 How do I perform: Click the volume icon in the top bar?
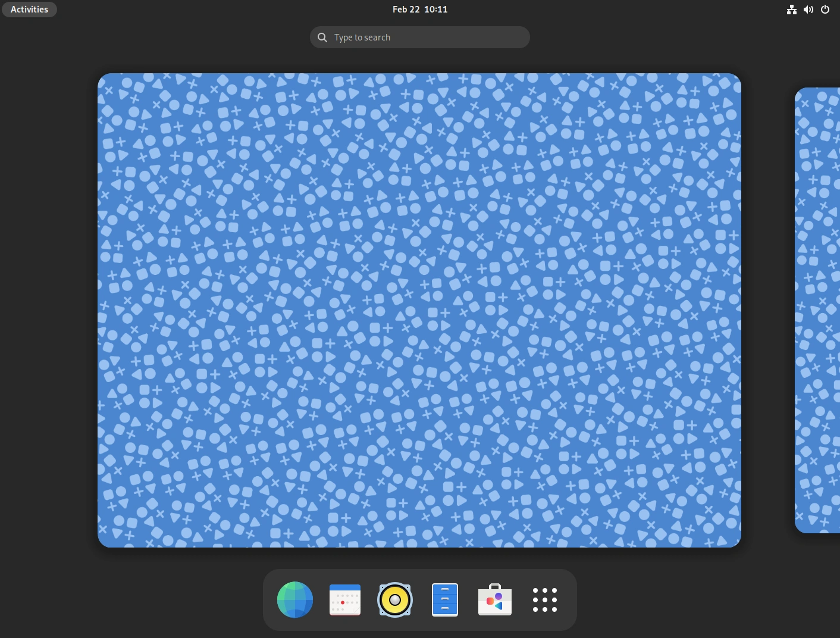808,10
